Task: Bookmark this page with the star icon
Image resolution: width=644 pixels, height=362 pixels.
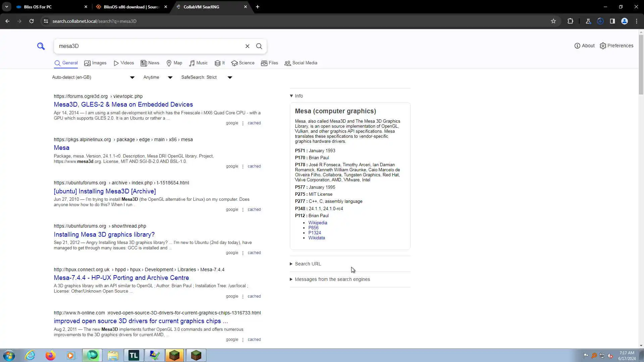Action: click(x=553, y=21)
